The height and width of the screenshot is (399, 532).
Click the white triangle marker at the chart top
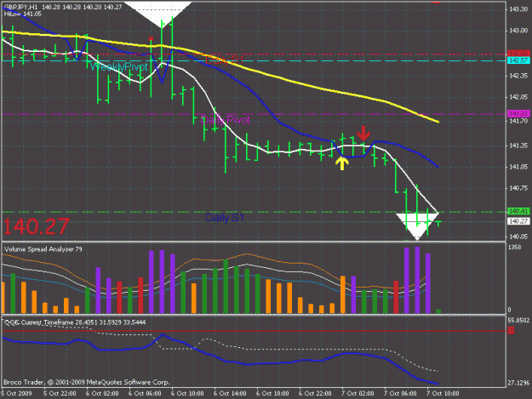coord(158,14)
